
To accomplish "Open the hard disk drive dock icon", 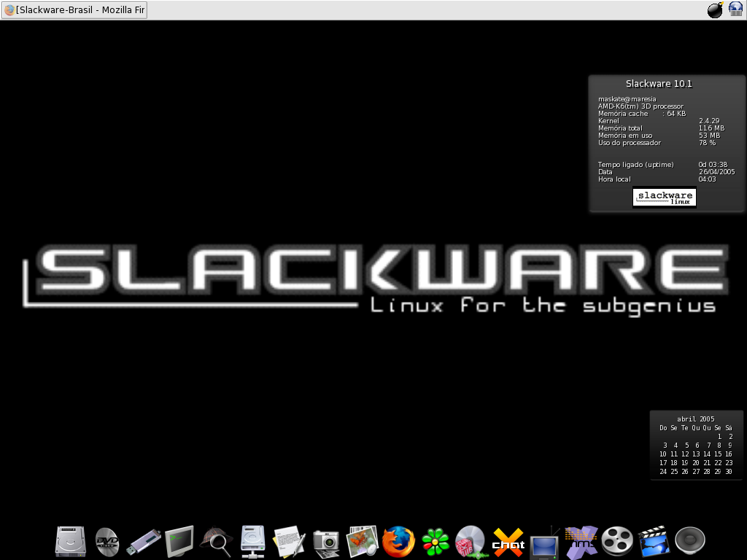I will click(x=71, y=542).
